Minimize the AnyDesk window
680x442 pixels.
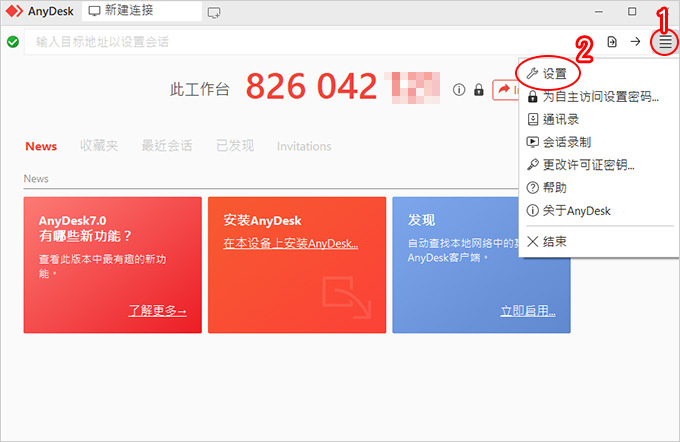click(599, 12)
